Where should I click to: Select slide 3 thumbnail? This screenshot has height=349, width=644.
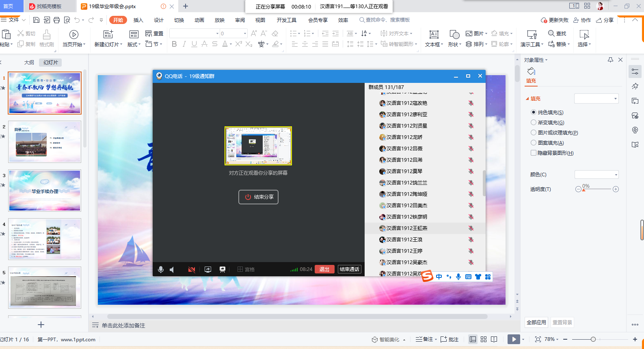click(x=45, y=191)
